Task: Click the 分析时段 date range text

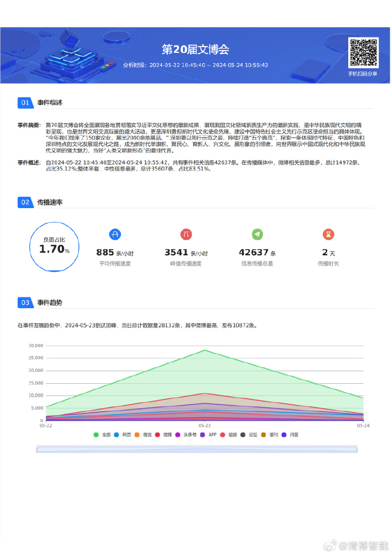Action: tap(195, 65)
